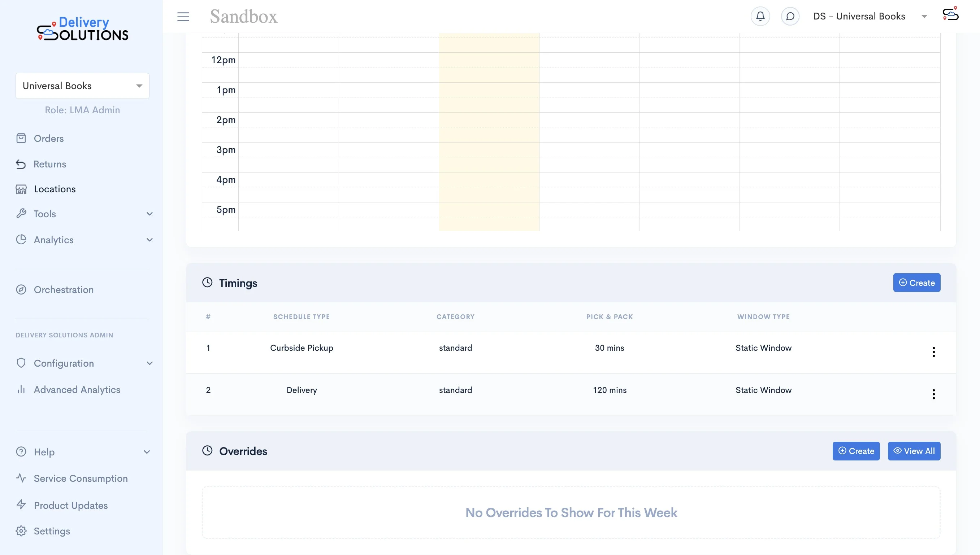Open actions menu for Curbside Pickup row
This screenshot has height=555, width=980.
933,352
